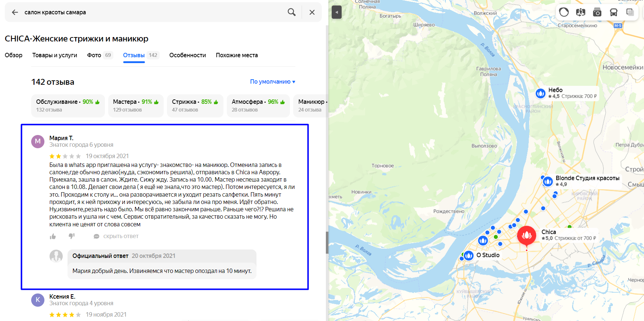The image size is (644, 321).
Task: Click the Рождествено label on the map
Action: pyautogui.click(x=449, y=211)
